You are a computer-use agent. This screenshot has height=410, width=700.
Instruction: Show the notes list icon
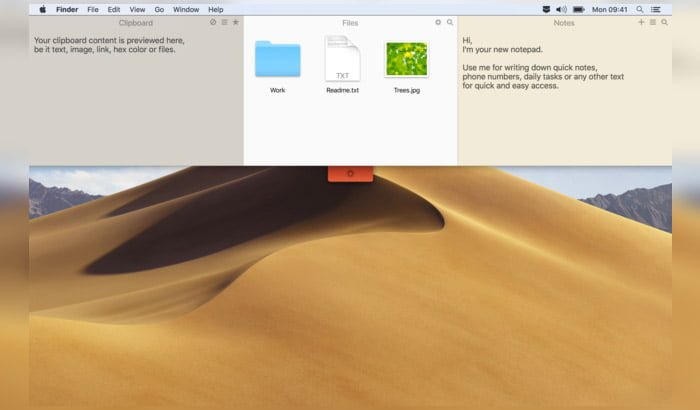pos(653,22)
